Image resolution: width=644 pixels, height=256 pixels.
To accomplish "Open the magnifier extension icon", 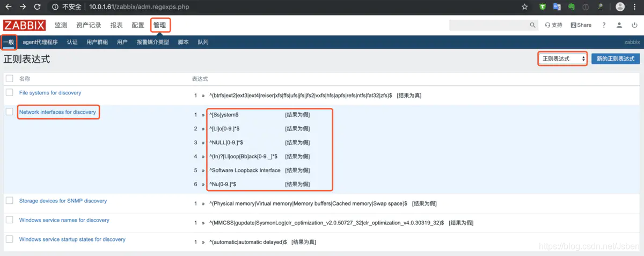I will pos(601,7).
